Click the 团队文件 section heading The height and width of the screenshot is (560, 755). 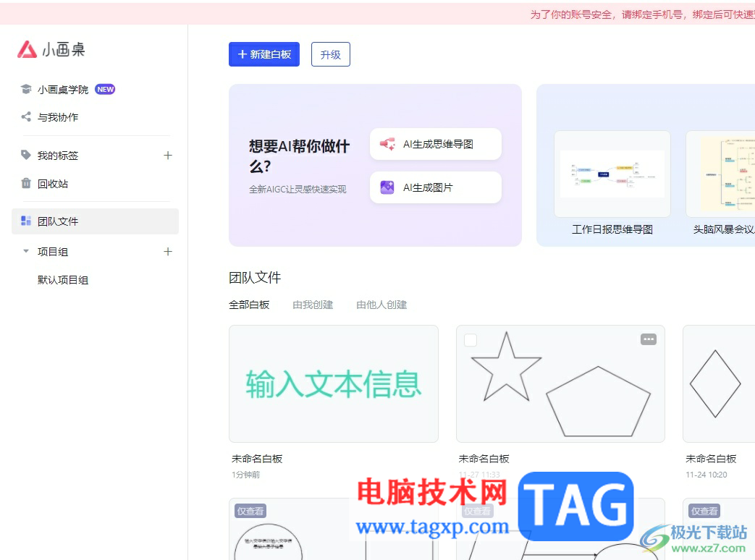[x=255, y=278]
